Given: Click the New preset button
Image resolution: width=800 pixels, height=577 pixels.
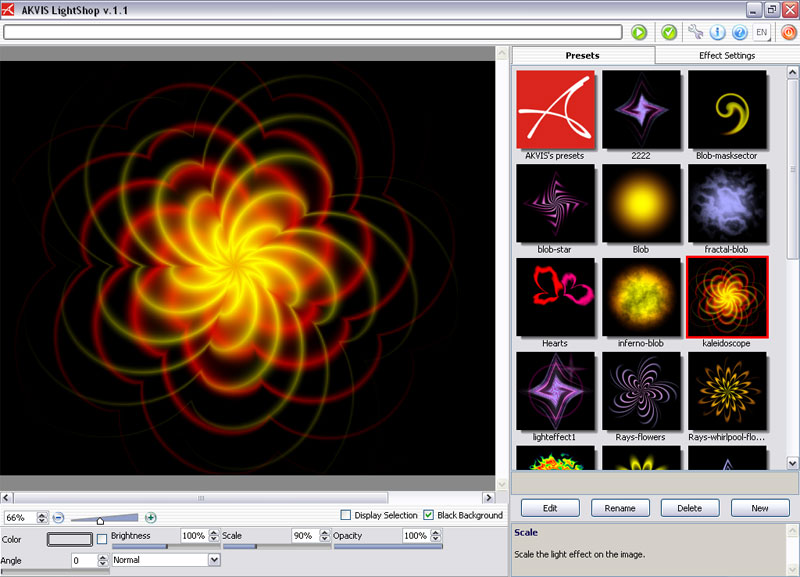Looking at the screenshot, I should click(x=760, y=508).
